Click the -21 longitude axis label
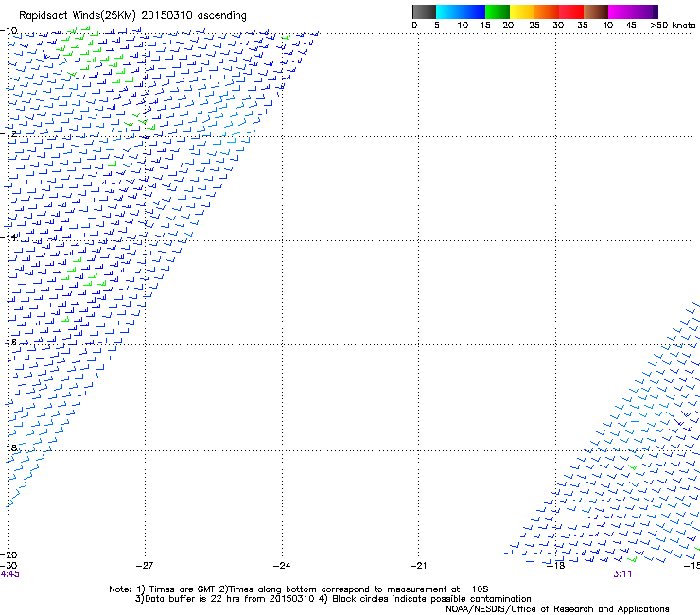 418,566
